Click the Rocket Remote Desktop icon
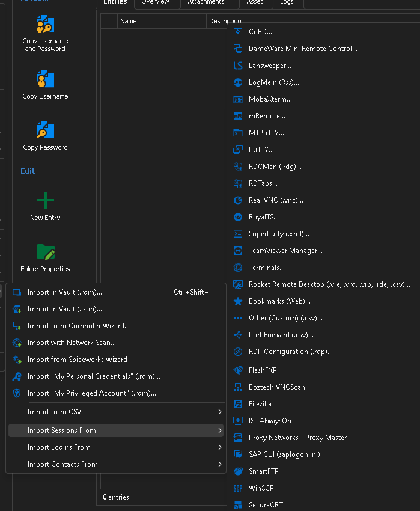420x511 pixels. pyautogui.click(x=238, y=284)
